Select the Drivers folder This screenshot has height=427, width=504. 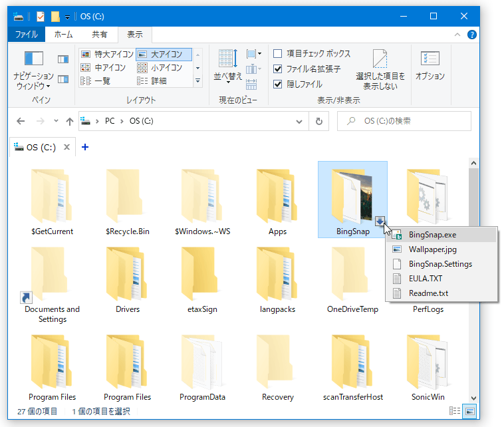[127, 280]
